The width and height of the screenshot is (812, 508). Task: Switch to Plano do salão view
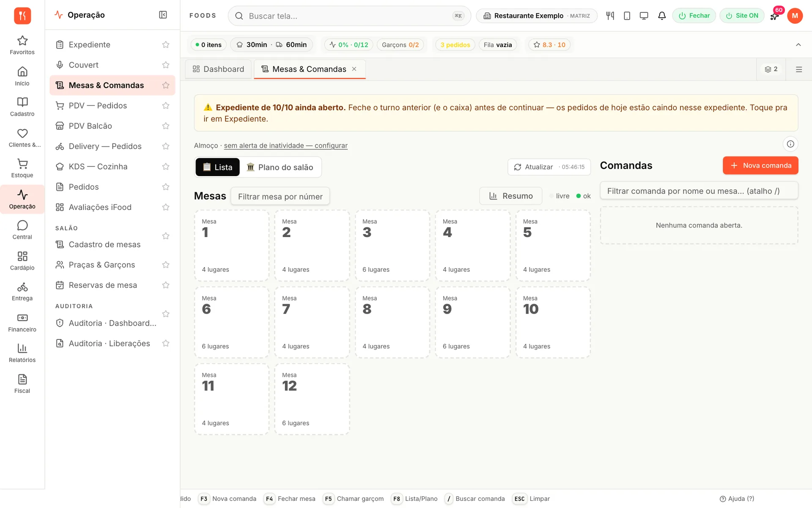[x=280, y=167]
